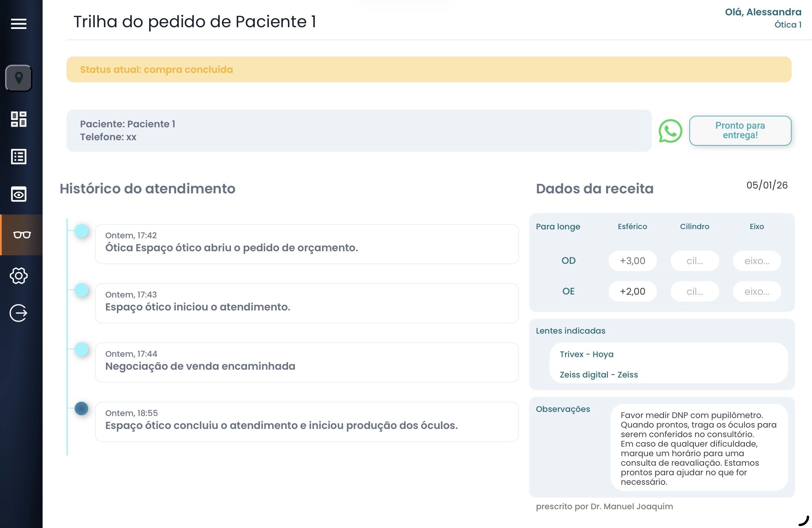The height and width of the screenshot is (528, 812).
Task: Open WhatsApp chat with patient
Action: (x=670, y=131)
